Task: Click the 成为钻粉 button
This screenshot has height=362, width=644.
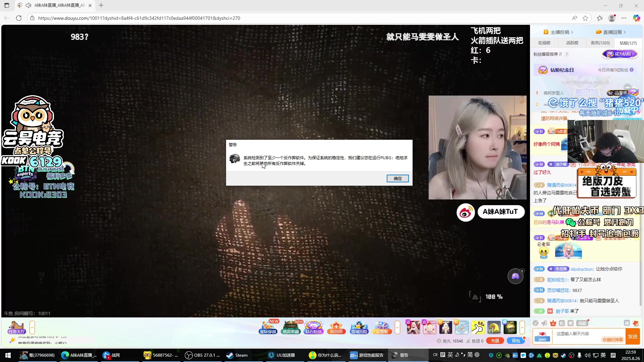Action: point(620,54)
